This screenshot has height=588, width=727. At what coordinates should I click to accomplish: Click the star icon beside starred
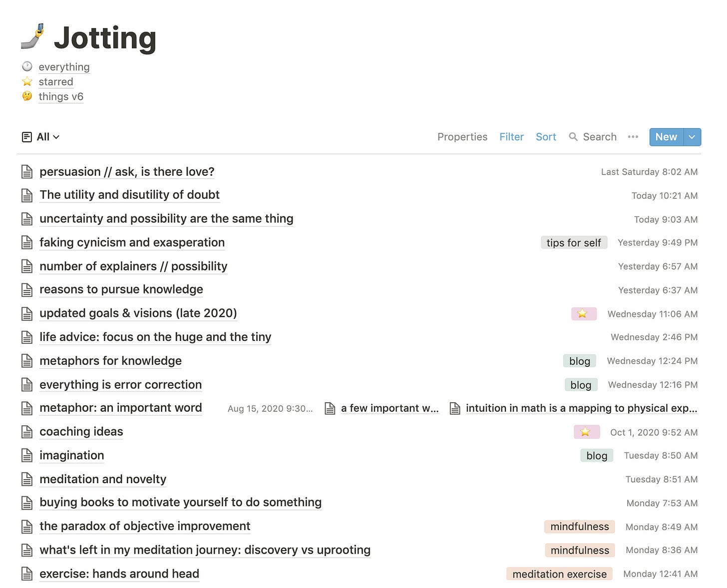(x=27, y=81)
